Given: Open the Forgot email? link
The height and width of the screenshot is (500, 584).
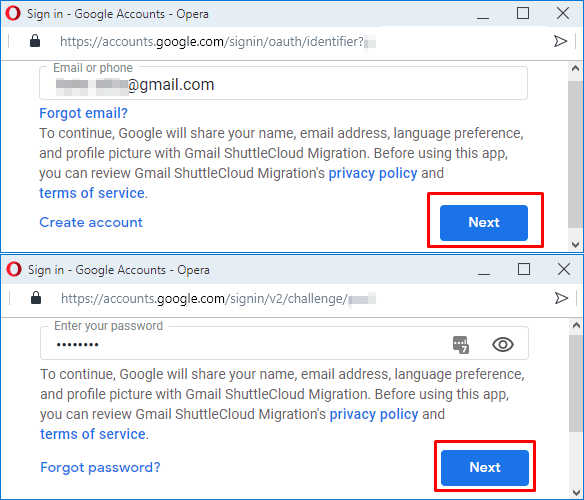Looking at the screenshot, I should (x=83, y=113).
